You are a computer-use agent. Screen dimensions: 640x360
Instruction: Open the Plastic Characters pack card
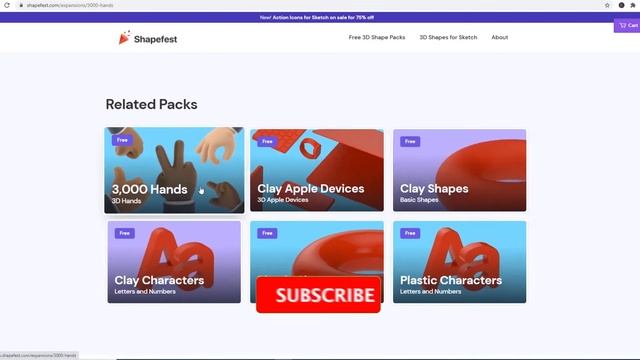pyautogui.click(x=460, y=262)
